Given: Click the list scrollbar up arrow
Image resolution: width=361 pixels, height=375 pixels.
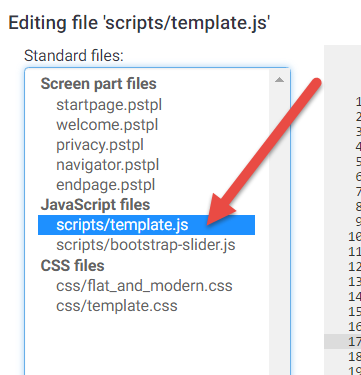Looking at the screenshot, I should [x=279, y=80].
